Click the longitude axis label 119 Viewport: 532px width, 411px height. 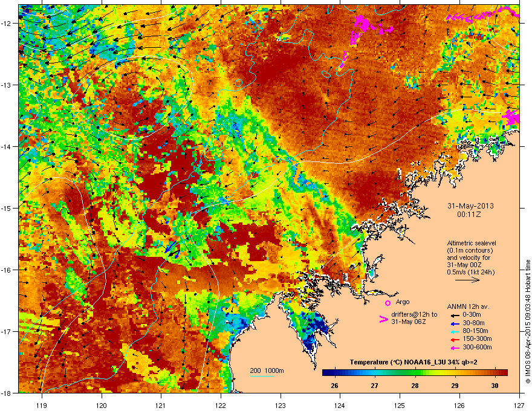click(x=42, y=405)
